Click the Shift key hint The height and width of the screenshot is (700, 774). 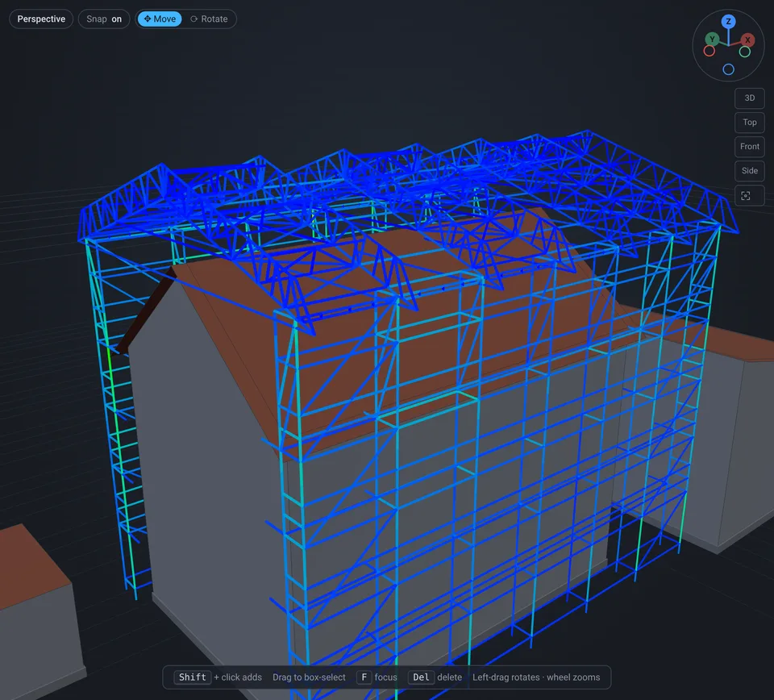coord(193,677)
